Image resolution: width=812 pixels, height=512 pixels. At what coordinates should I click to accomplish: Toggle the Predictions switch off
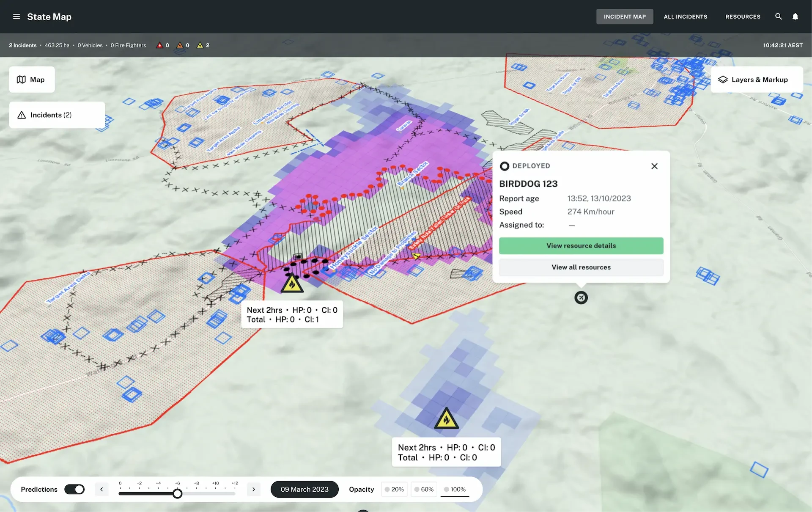pyautogui.click(x=74, y=490)
